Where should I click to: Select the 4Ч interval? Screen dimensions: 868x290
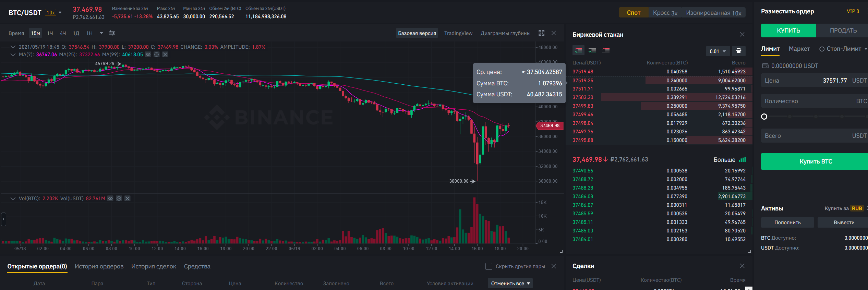pos(63,33)
